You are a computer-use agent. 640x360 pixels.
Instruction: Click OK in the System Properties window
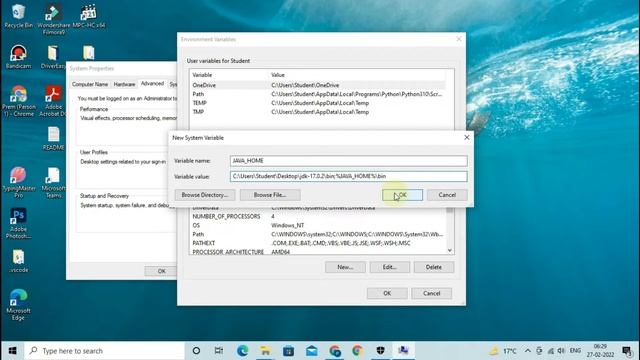(162, 271)
